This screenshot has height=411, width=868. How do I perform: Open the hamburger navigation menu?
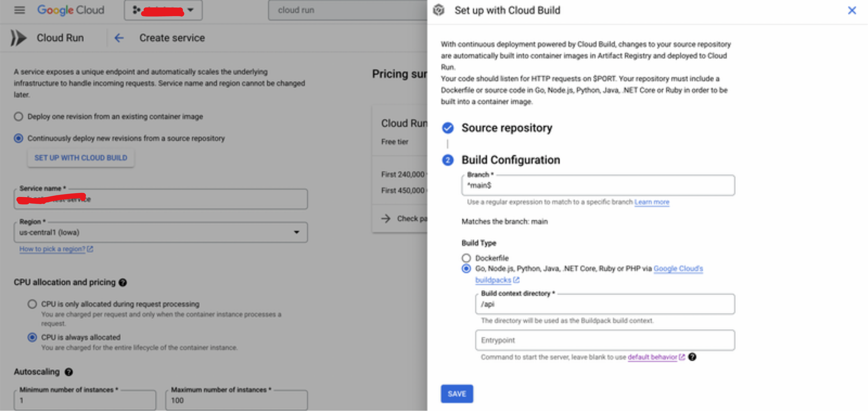pos(20,10)
